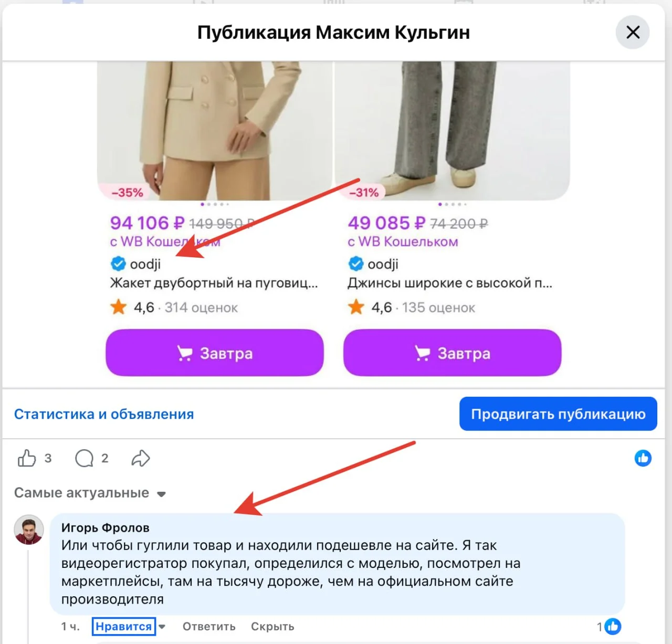Click verified badge next to oodji on jacket
This screenshot has width=672, height=644.
[x=118, y=263]
